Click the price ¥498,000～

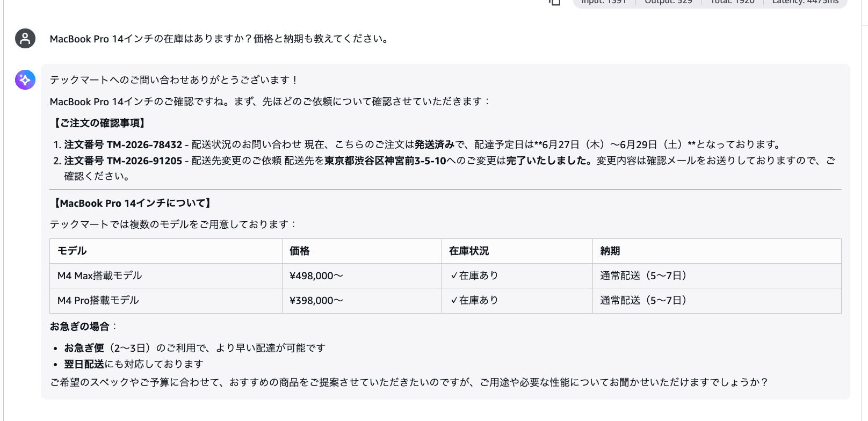[316, 275]
